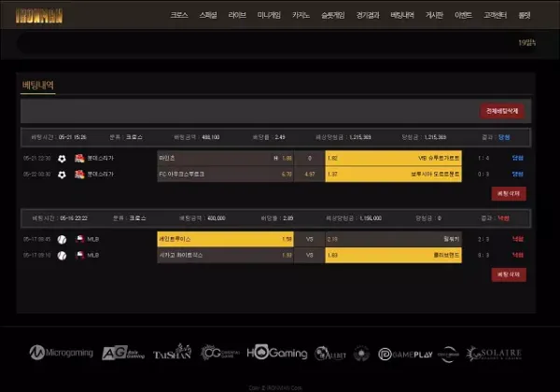The height and width of the screenshot is (392, 560).
Task: Click the 당첨 result in the VfB 슈투트가르트 row
Action: pyautogui.click(x=517, y=158)
